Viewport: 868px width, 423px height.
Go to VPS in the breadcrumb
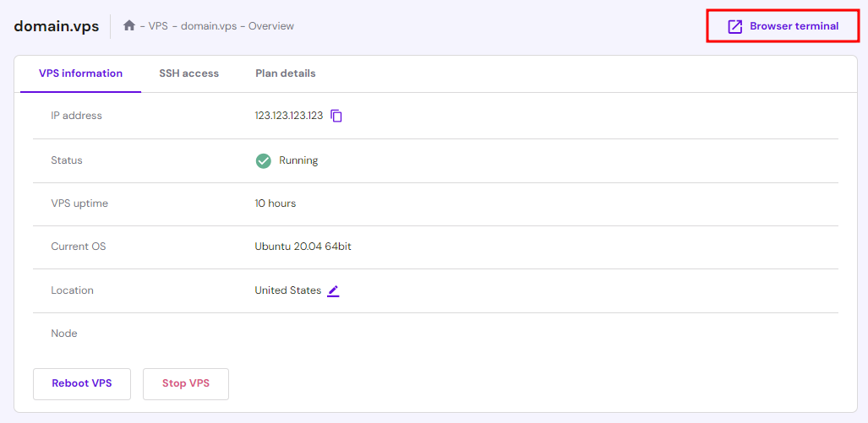158,26
